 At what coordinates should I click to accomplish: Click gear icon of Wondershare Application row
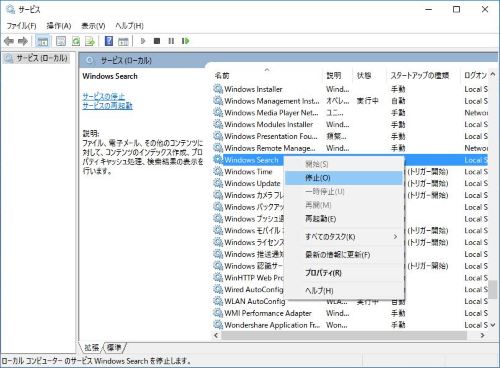218,325
